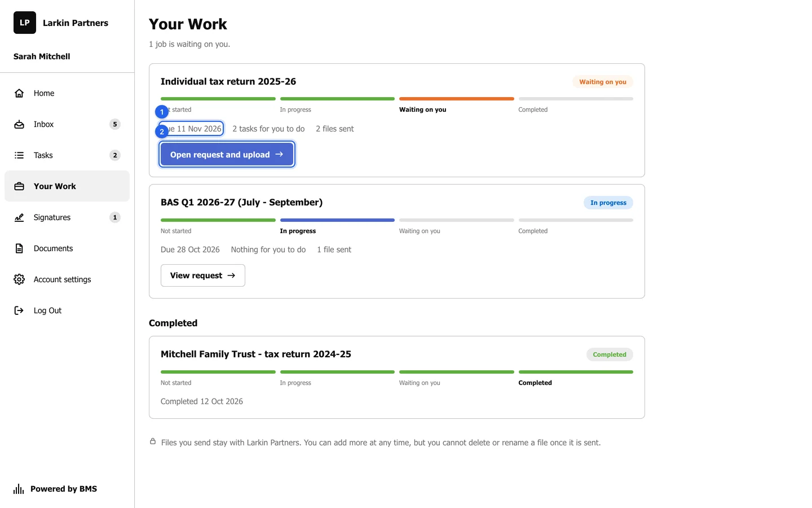This screenshot has height=508, width=812.
Task: Click the Home house icon
Action: (x=19, y=93)
